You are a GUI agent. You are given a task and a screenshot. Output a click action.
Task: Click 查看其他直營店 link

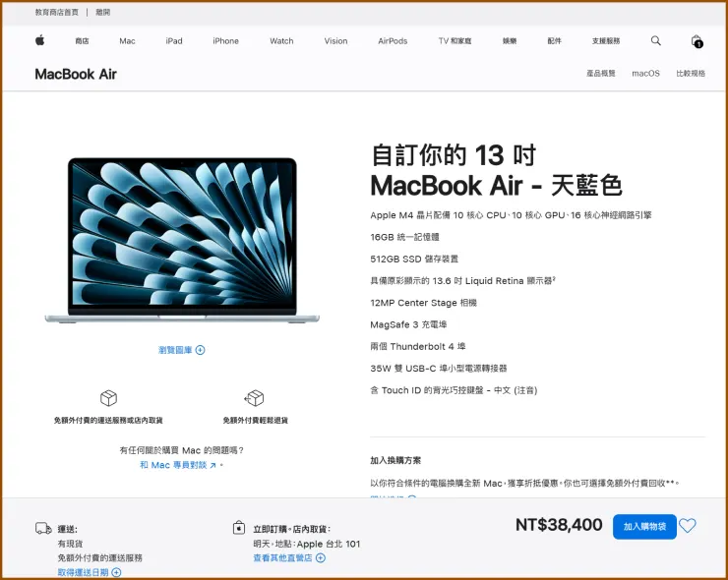tap(282, 557)
